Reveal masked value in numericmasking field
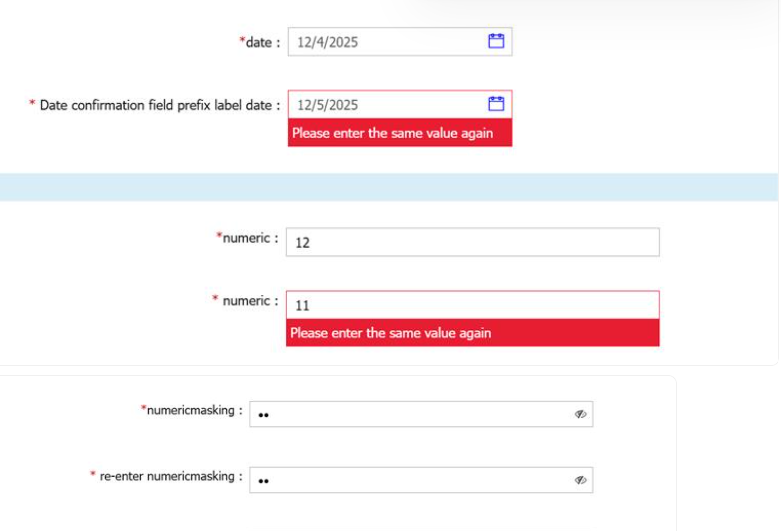 580,415
